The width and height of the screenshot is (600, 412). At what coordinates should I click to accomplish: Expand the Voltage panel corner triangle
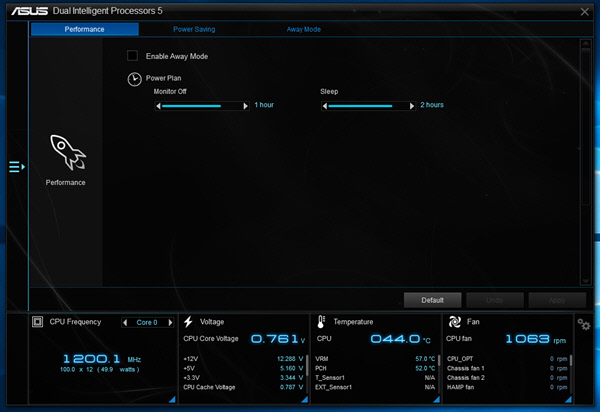pos(305,399)
